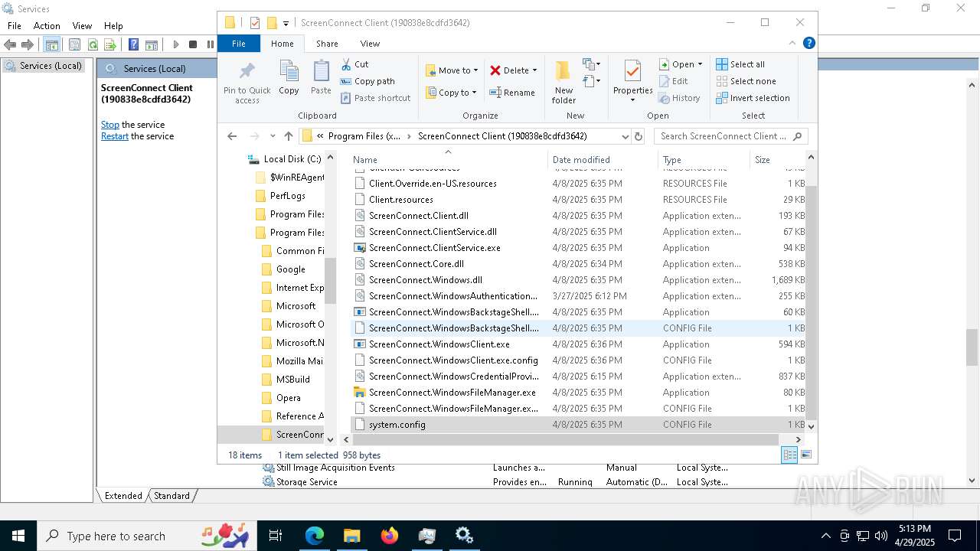The image size is (980, 551).
Task: Click the Rename button
Action: 512,93
